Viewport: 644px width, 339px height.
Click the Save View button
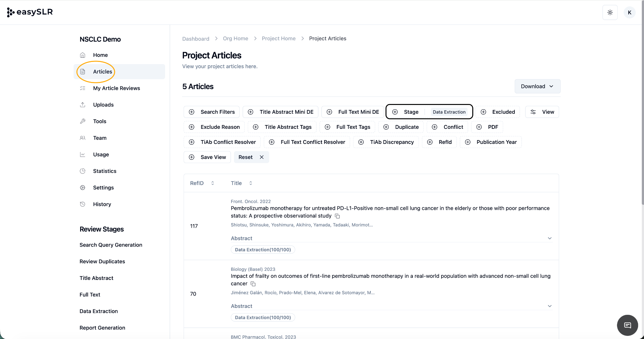[207, 157]
